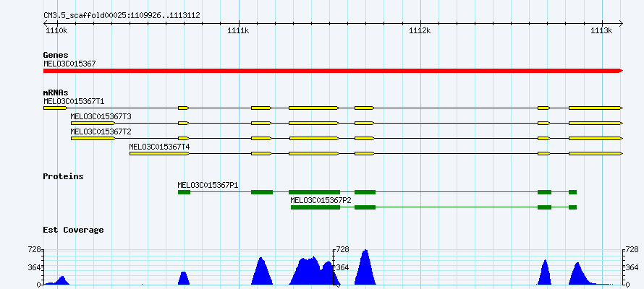Click the first exon of transcript MELO3C015367T4
644x289 pixels.
159,153
